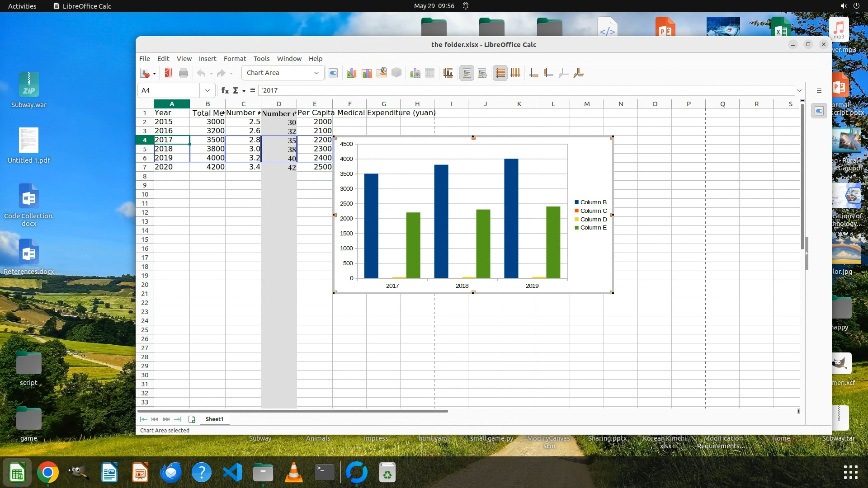The image size is (868, 488).
Task: Toggle Horizontal Grids button
Action: tap(500, 73)
